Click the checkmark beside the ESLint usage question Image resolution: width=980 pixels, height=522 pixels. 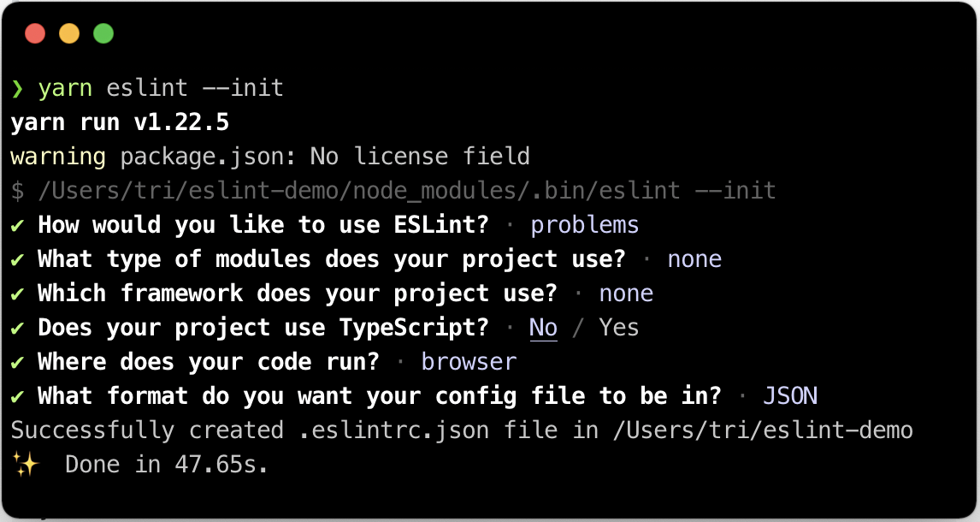tap(17, 225)
